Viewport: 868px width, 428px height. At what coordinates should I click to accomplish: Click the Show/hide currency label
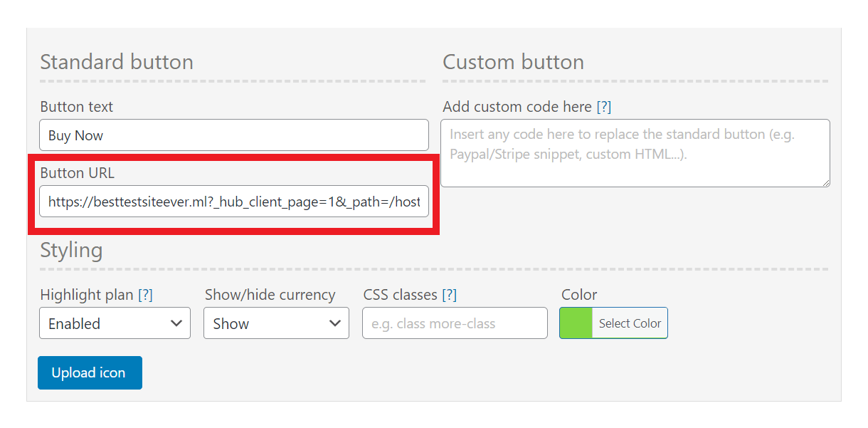click(270, 295)
